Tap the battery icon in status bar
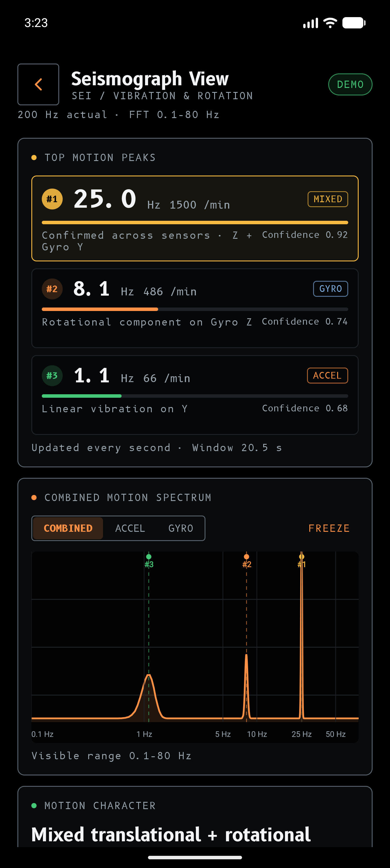The width and height of the screenshot is (390, 868). coord(354,23)
